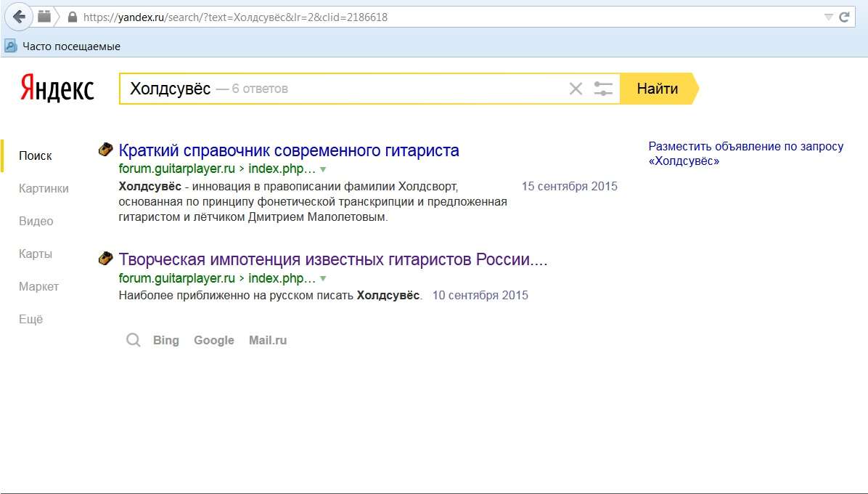Select the Поиск tab in sidebar
This screenshot has height=494, width=868.
point(36,155)
